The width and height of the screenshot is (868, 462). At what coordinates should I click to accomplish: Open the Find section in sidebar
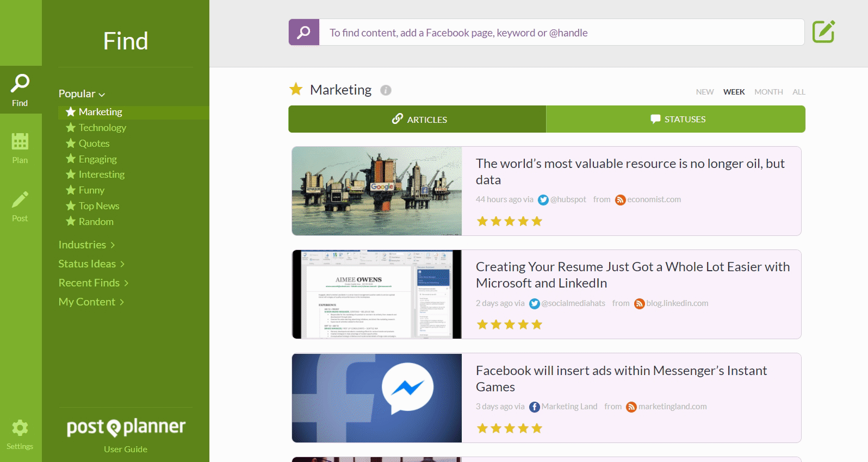coord(20,90)
